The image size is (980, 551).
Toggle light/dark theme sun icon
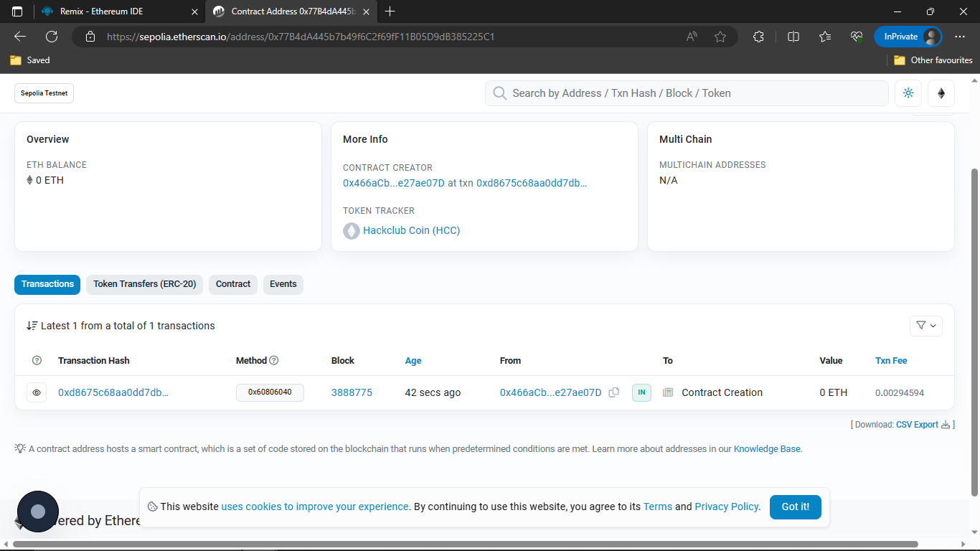point(908,93)
